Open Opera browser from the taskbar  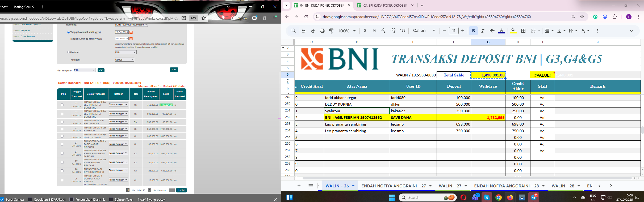(463, 197)
